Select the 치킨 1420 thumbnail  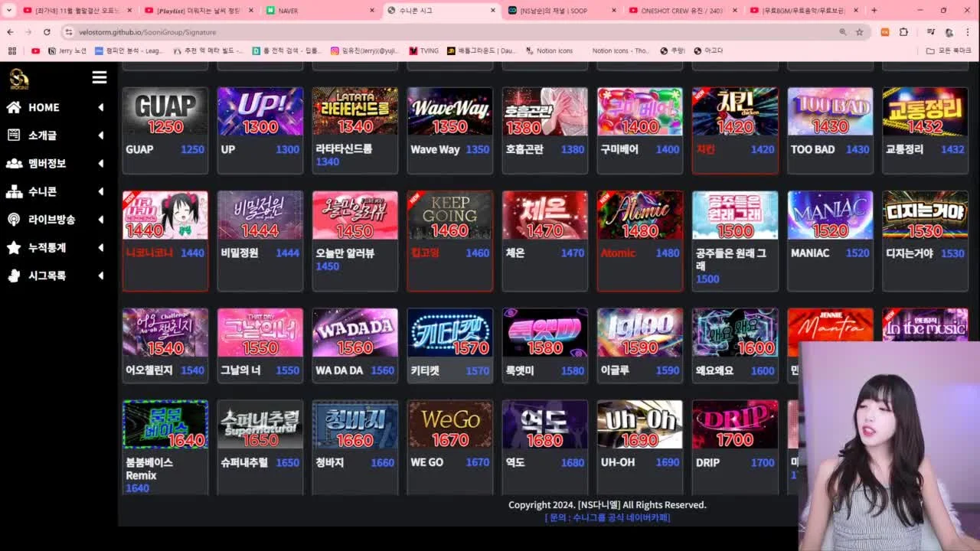(735, 112)
